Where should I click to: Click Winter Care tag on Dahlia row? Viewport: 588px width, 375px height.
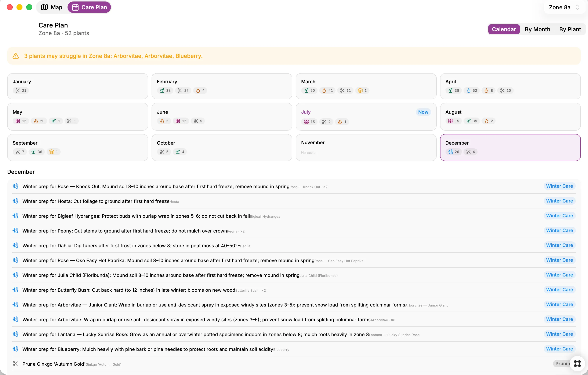coord(559,245)
